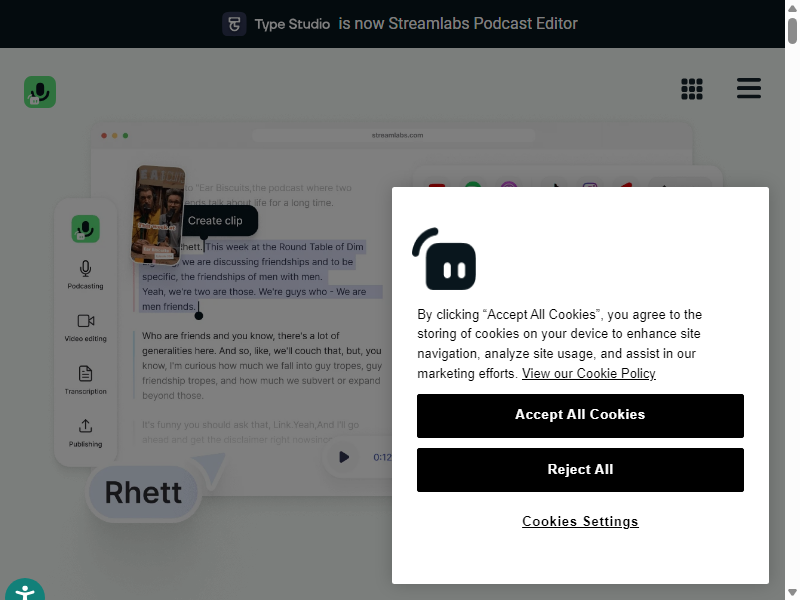Open the nine-dot apps grid menu
Screen dimensions: 800x600
pos(692,89)
